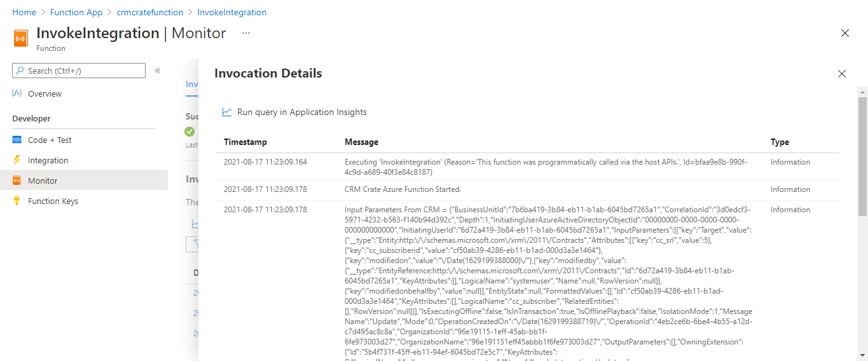This screenshot has width=868, height=361.
Task: Click the Integration lightning bolt icon
Action: pyautogui.click(x=17, y=160)
